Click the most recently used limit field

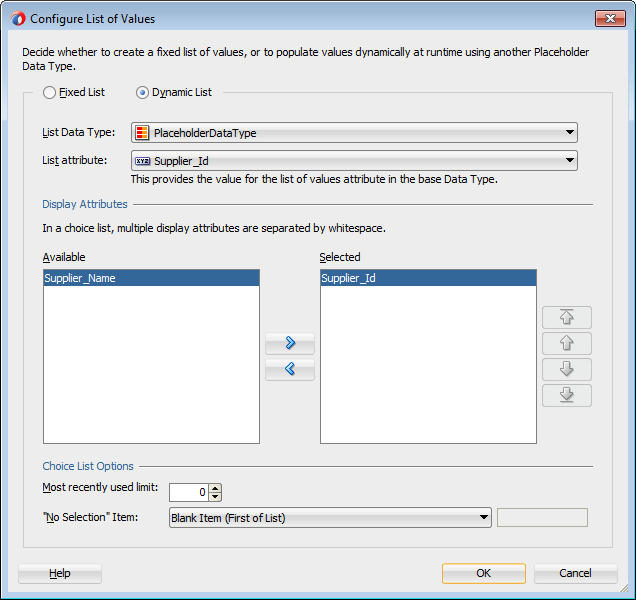(189, 492)
